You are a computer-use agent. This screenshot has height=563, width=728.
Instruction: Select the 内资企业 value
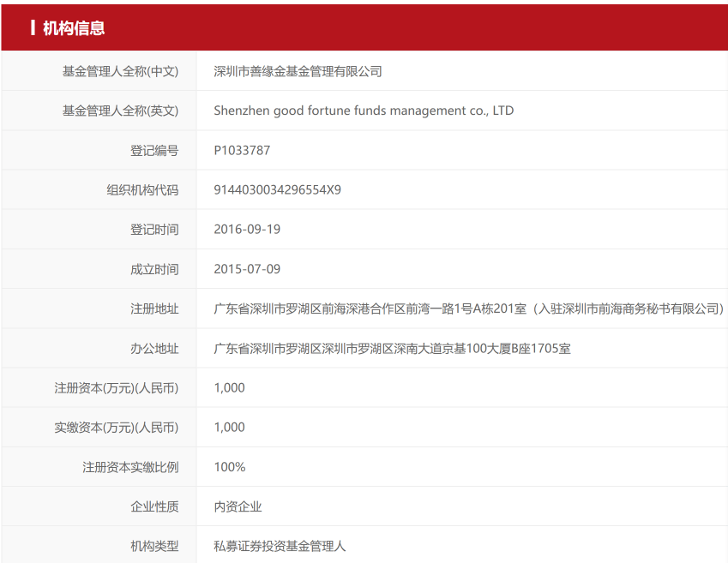coord(238,506)
